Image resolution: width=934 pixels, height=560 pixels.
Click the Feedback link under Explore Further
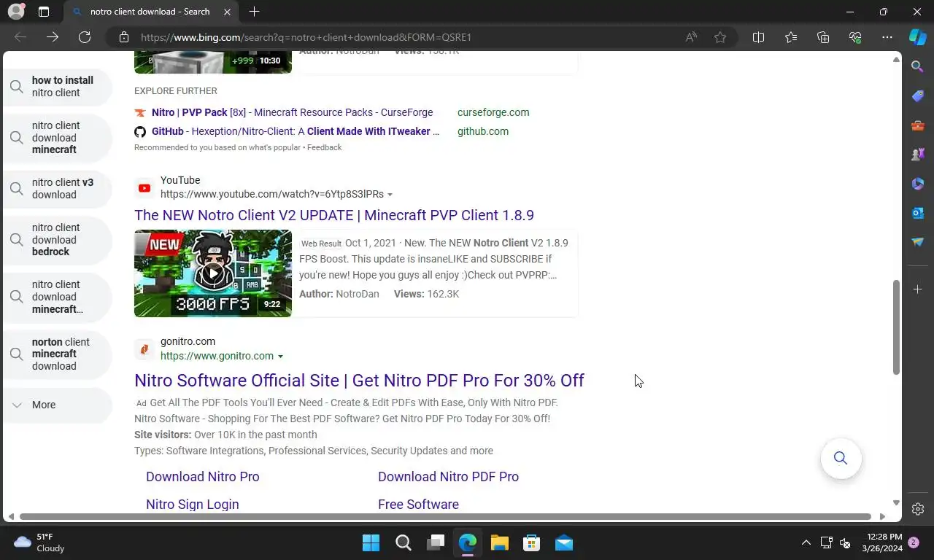324,147
